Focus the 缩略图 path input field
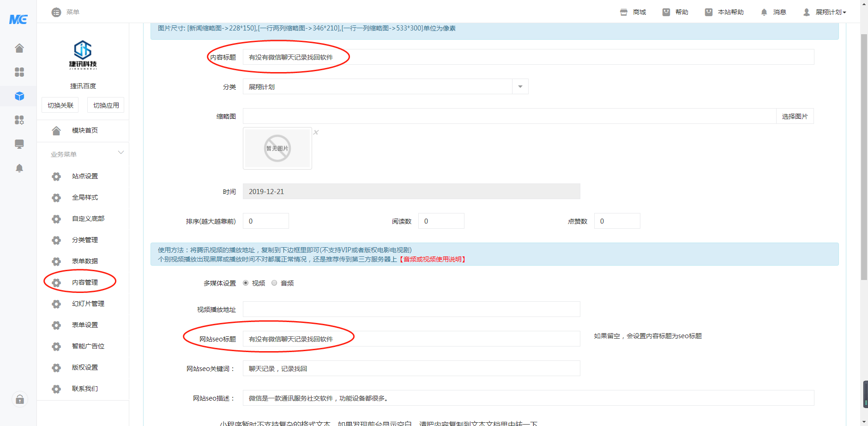Image resolution: width=868 pixels, height=426 pixels. coord(510,116)
